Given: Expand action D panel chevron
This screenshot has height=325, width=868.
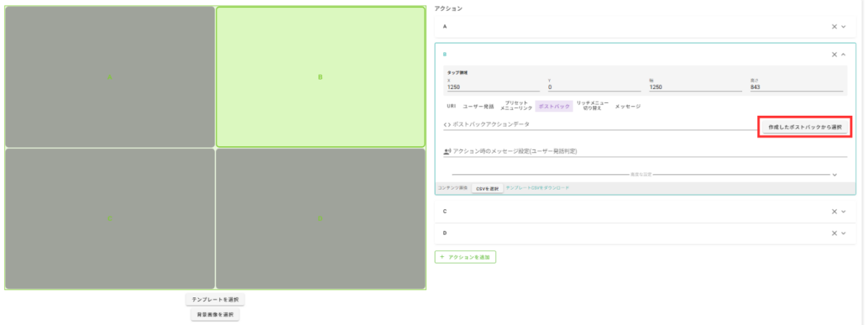Looking at the screenshot, I should click(843, 233).
